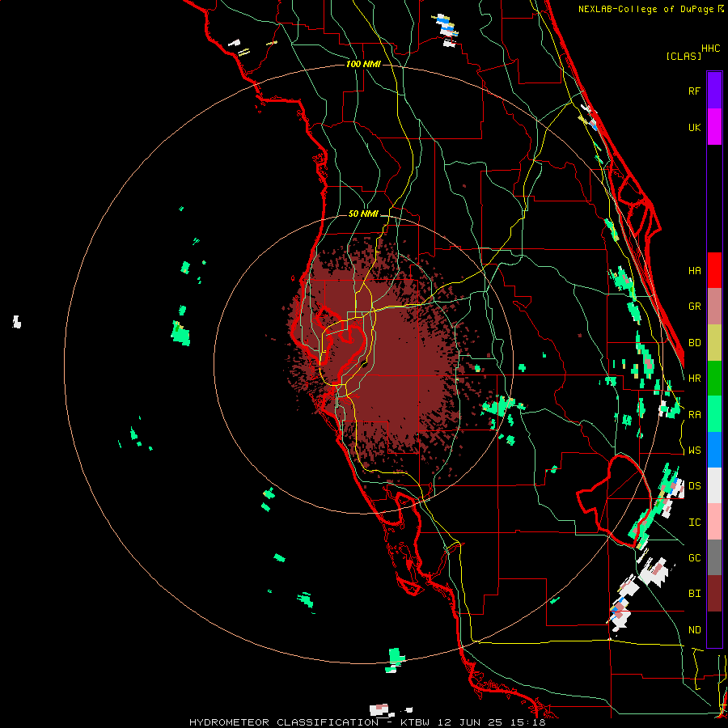Click the WS blue legend swatch

pos(714,450)
